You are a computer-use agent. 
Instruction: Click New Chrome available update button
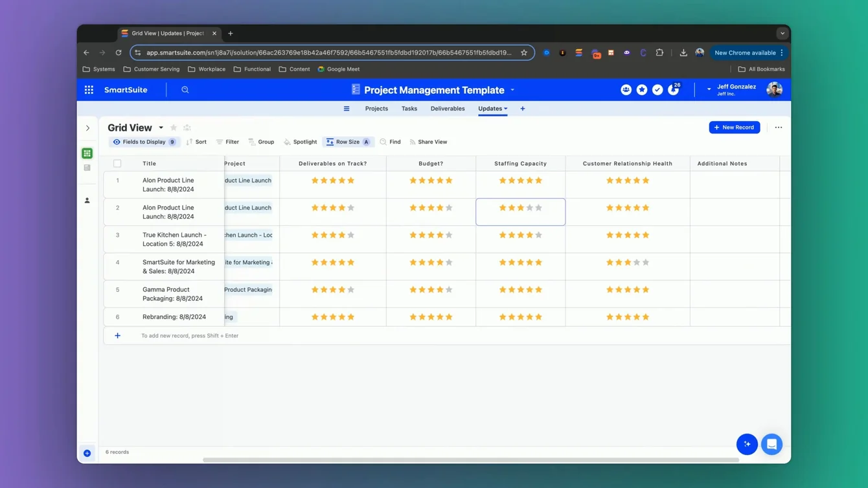(x=749, y=52)
